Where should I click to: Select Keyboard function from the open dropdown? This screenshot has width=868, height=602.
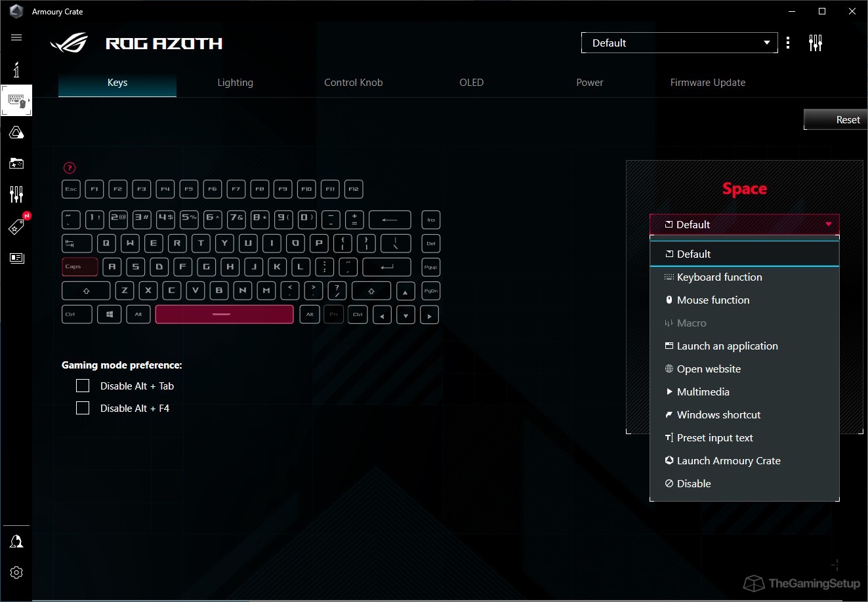tap(719, 277)
